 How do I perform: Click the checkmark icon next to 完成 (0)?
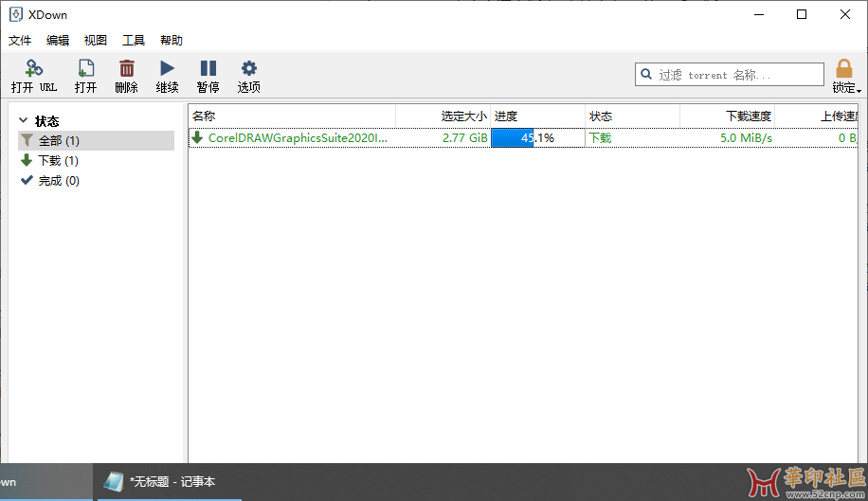(x=27, y=180)
